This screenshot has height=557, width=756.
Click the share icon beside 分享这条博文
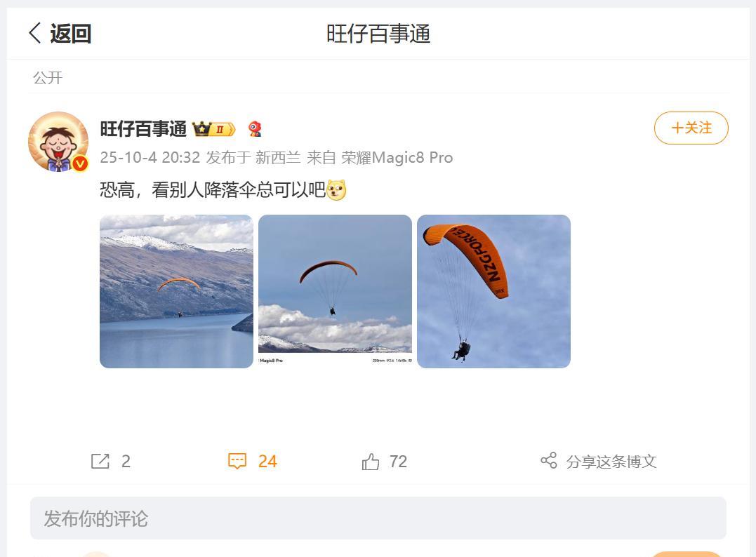(549, 461)
